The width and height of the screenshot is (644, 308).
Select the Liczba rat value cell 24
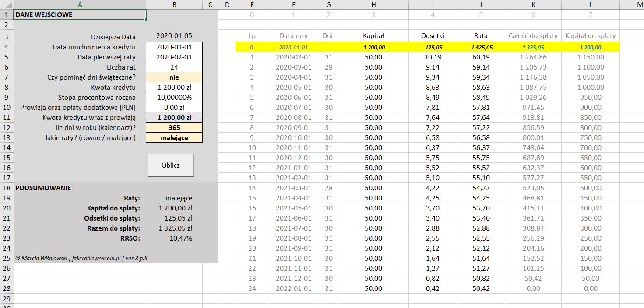click(x=174, y=67)
